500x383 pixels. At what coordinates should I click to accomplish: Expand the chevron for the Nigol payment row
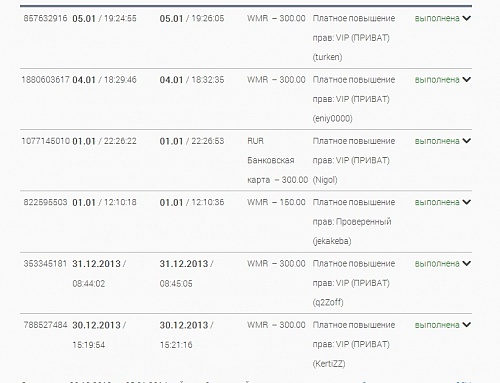(x=467, y=141)
